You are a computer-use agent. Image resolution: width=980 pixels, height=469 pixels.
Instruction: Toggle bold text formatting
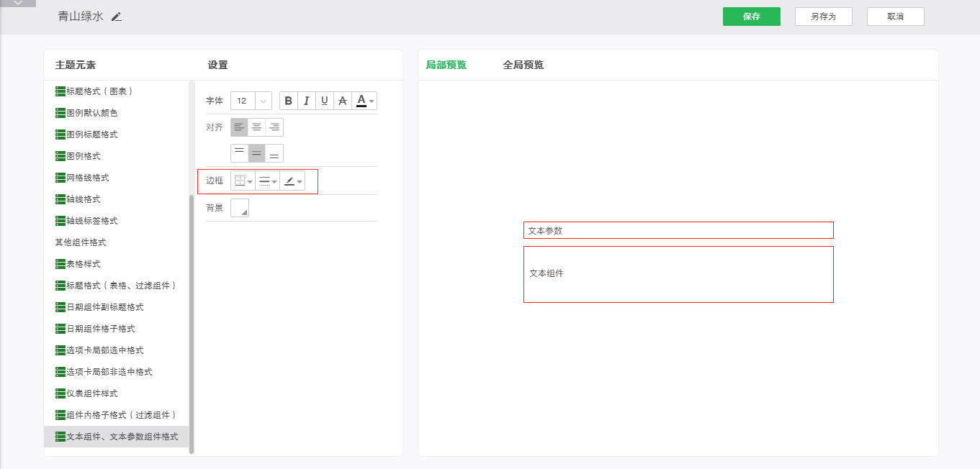point(289,101)
